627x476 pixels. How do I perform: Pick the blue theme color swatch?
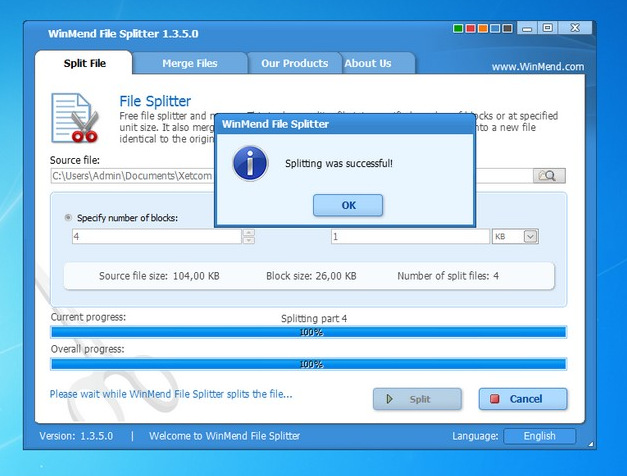tap(495, 28)
